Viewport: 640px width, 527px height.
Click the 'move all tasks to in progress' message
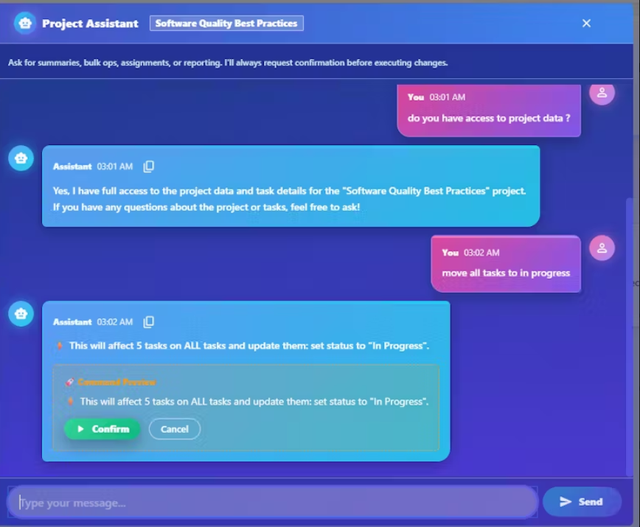coord(506,273)
